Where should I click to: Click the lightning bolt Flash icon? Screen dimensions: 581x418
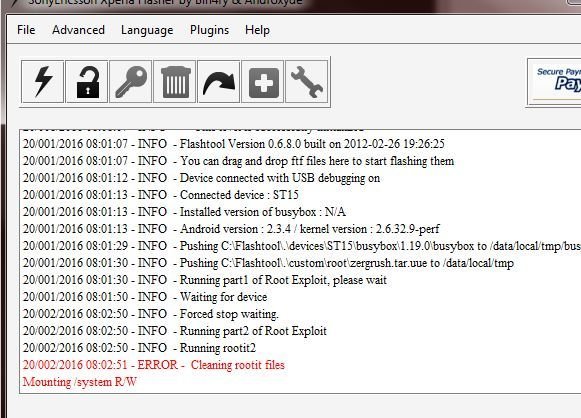coord(43,82)
